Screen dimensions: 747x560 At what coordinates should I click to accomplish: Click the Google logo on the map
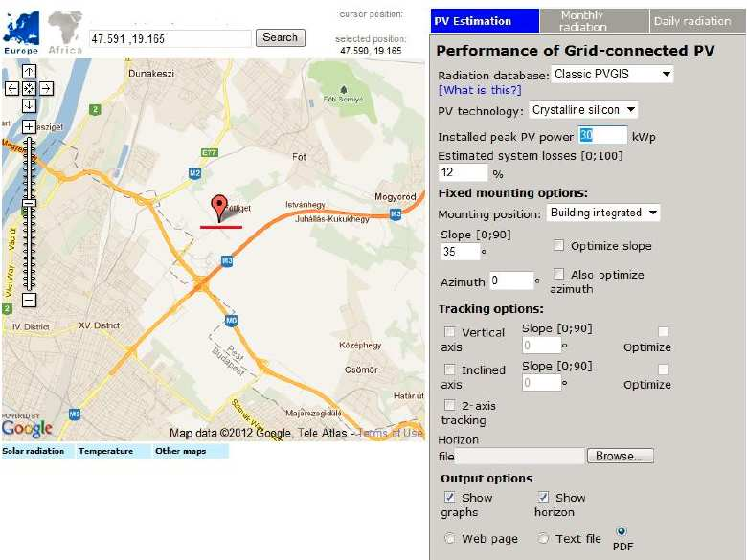(27, 428)
